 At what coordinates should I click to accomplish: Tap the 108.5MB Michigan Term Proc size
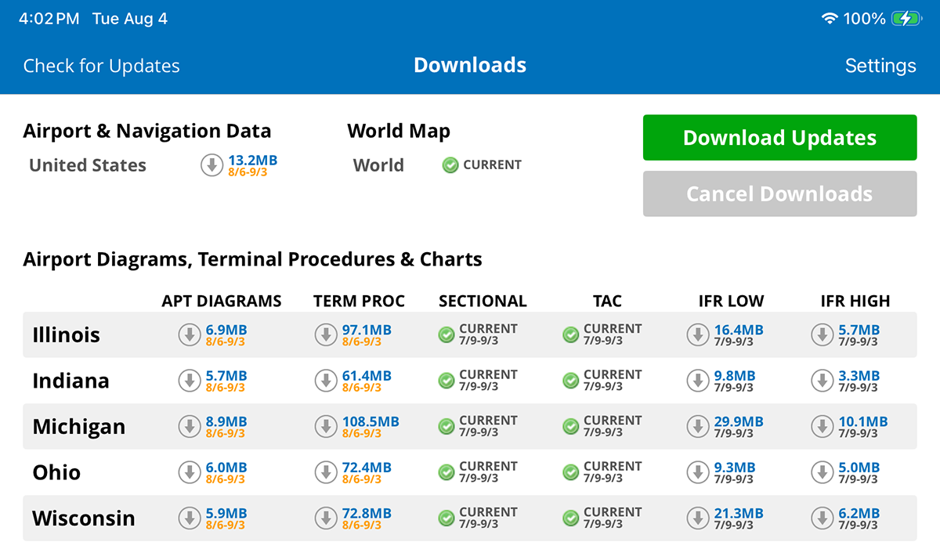371,422
